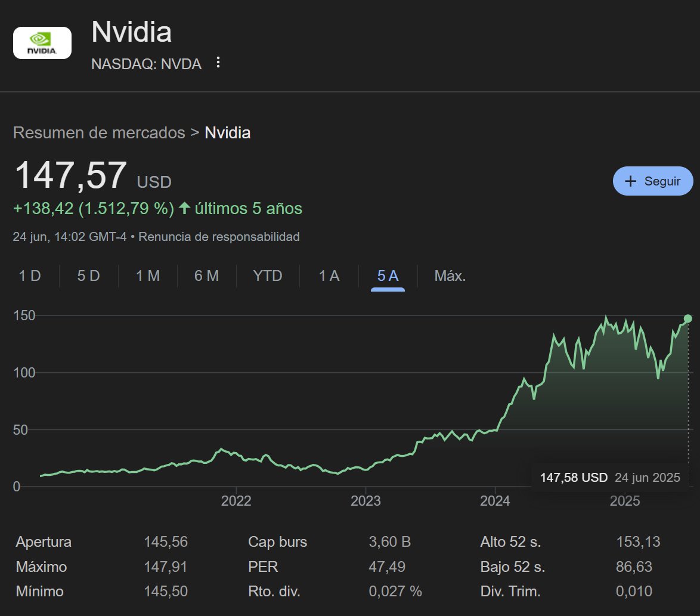Open the Resumen de mercados breadcrumb link
Image resolution: width=700 pixels, height=616 pixels.
point(99,132)
